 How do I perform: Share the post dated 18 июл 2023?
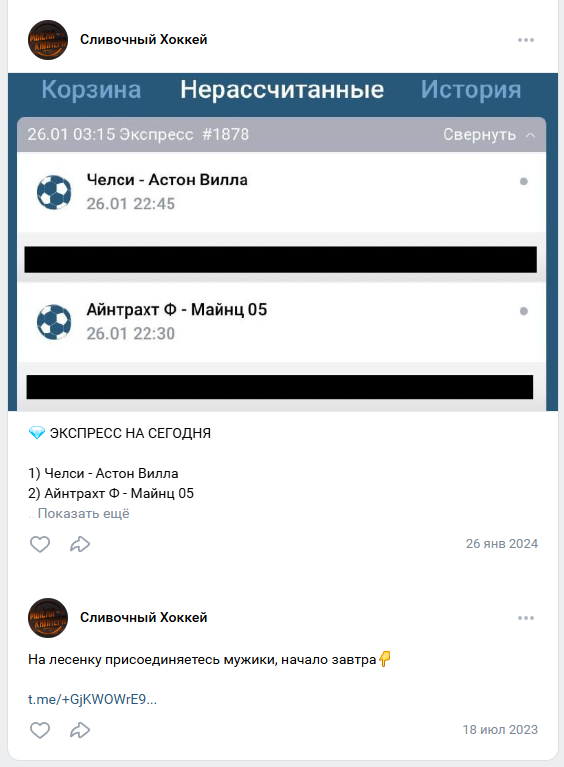pos(80,730)
